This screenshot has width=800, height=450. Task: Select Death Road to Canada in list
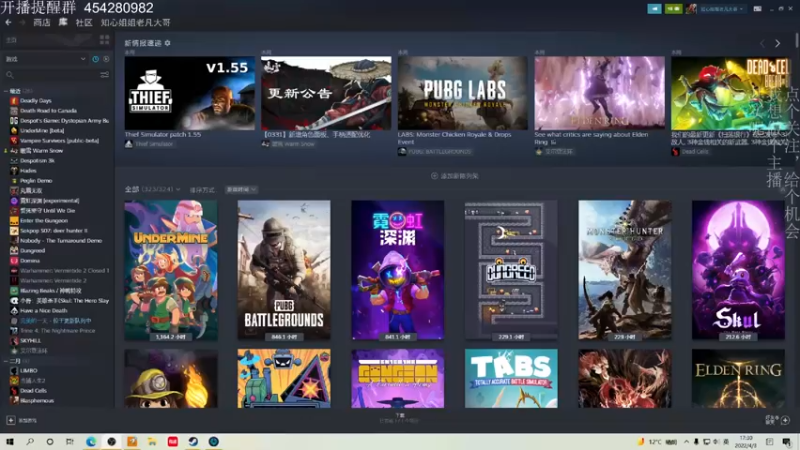point(48,111)
